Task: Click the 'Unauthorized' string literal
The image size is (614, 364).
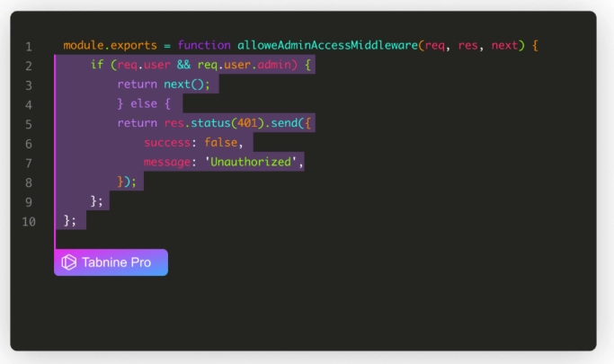Action: click(251, 162)
